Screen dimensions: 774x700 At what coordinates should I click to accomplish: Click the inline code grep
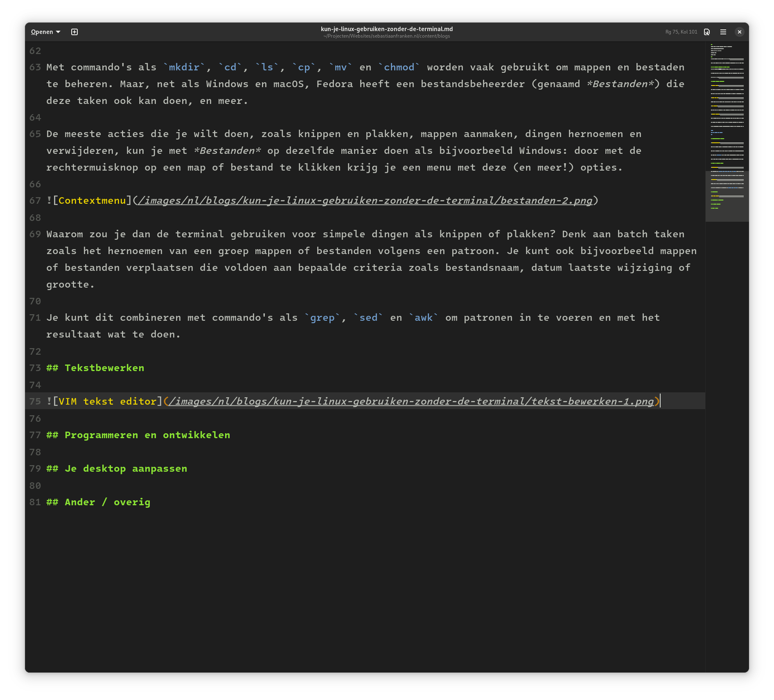click(323, 317)
